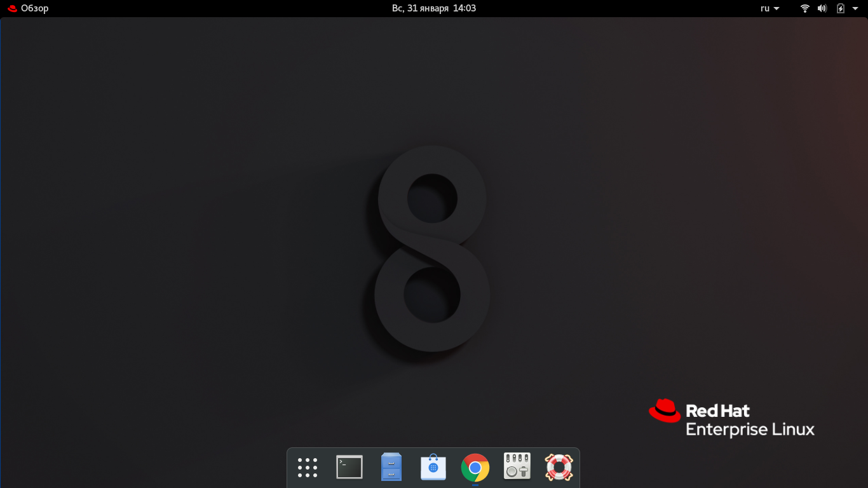Open the 'ru' keyboard layout selector

point(765,8)
